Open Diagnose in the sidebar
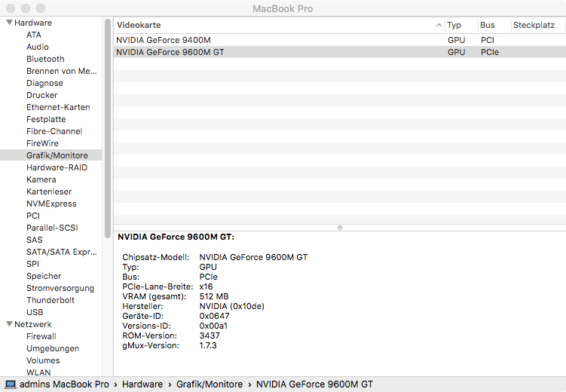566x392 pixels. click(44, 83)
